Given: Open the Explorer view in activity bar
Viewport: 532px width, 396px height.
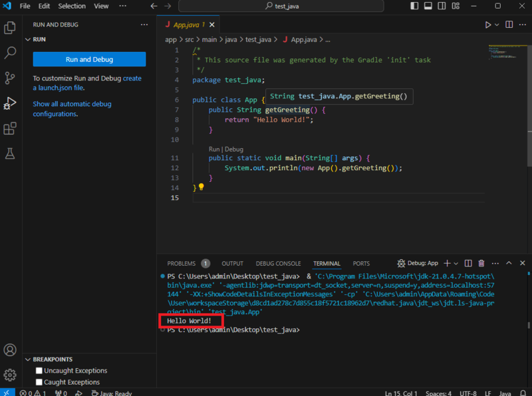Looking at the screenshot, I should [10, 27].
